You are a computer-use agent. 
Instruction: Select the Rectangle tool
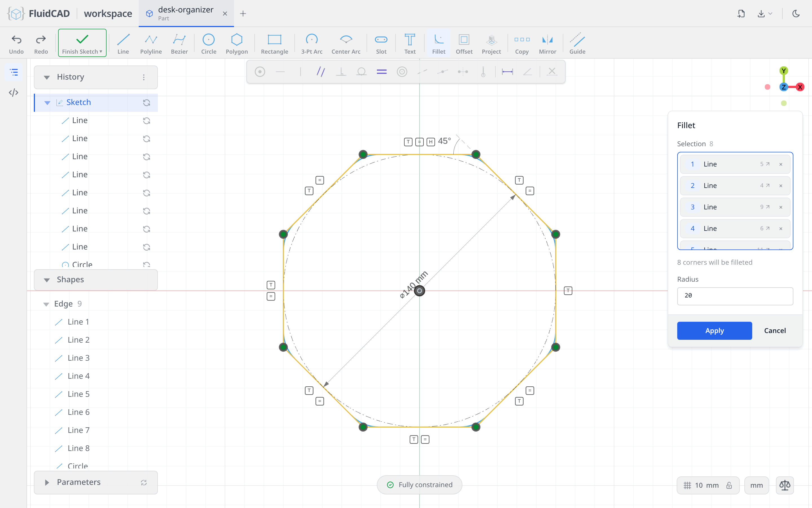pos(274,44)
